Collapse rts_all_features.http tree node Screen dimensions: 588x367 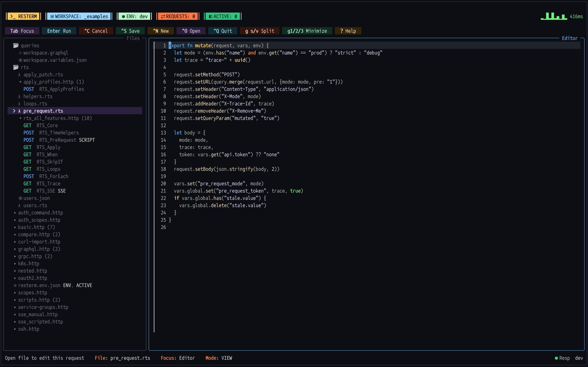[x=20, y=118]
